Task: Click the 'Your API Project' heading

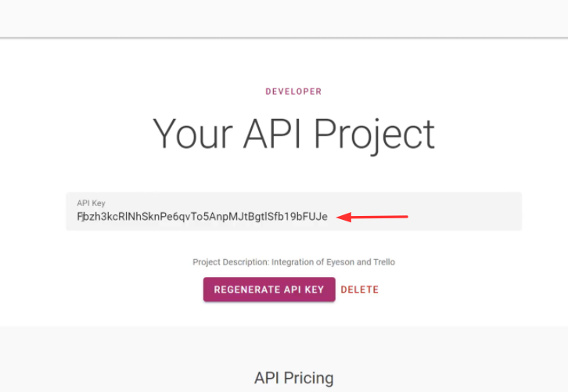Action: click(x=293, y=134)
